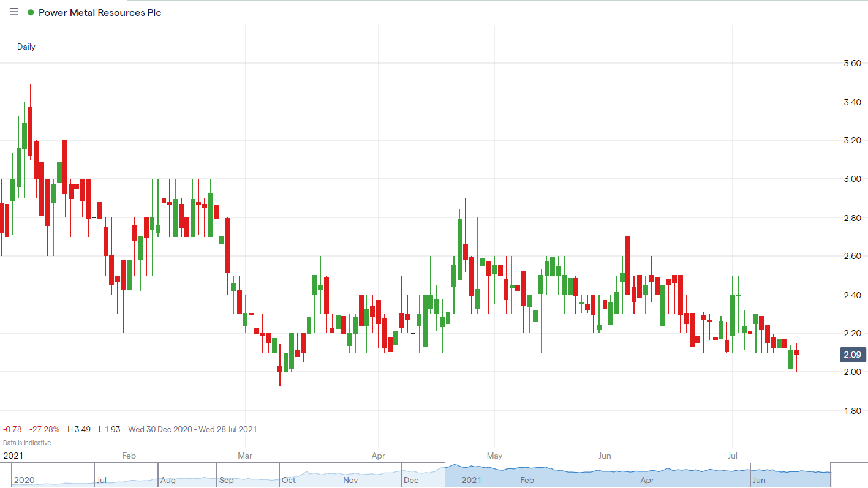Click the date range text below the chart
This screenshot has height=488, width=868.
pyautogui.click(x=192, y=429)
